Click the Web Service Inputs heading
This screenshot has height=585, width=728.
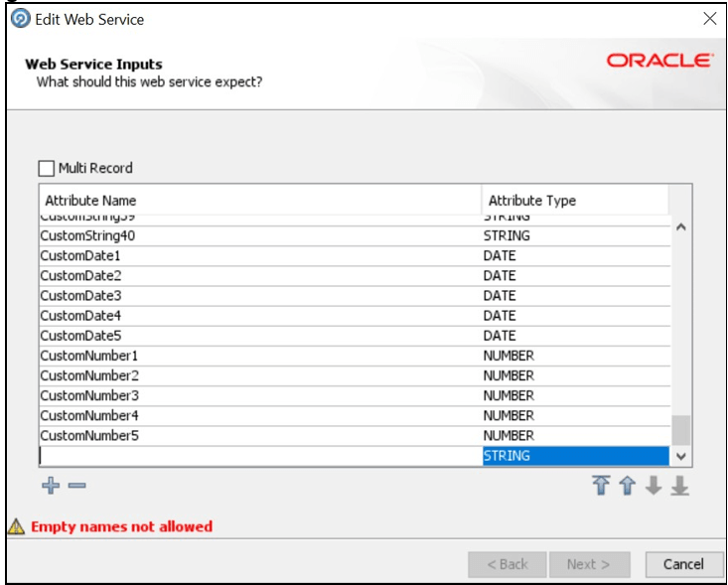[93, 65]
